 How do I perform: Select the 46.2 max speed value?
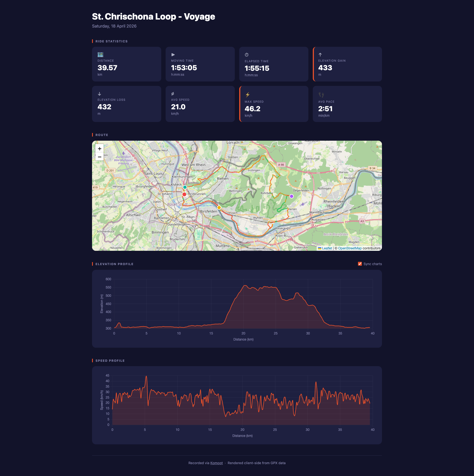[x=252, y=109]
